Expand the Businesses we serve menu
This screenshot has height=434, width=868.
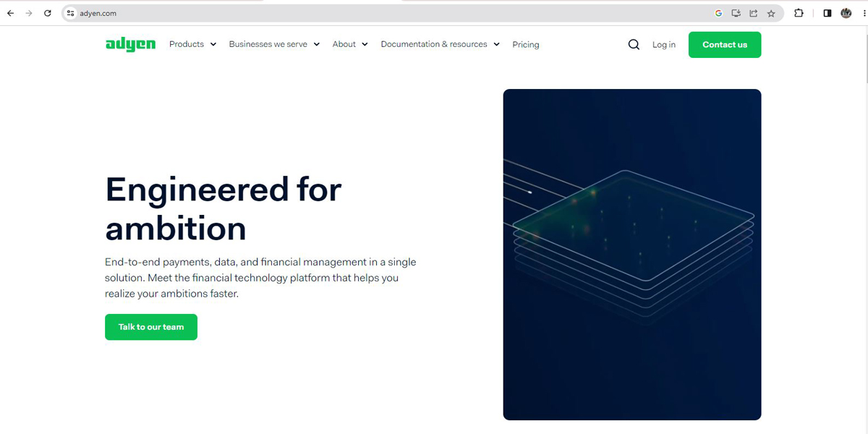274,44
